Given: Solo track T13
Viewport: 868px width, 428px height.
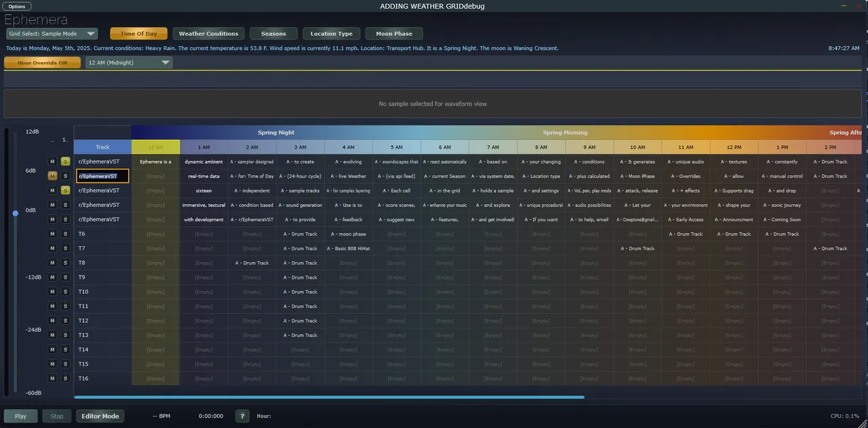Looking at the screenshot, I should point(65,335).
